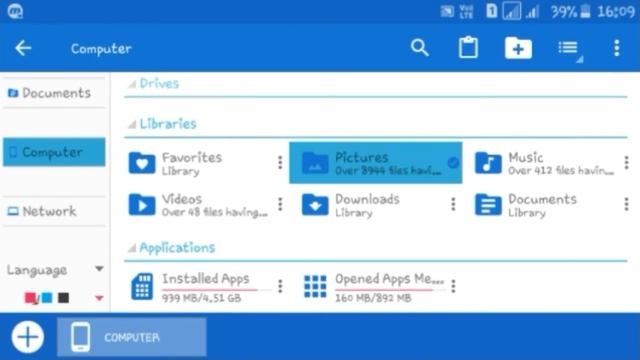
Task: Click the Installed Apps usage bar
Action: [x=216, y=290]
